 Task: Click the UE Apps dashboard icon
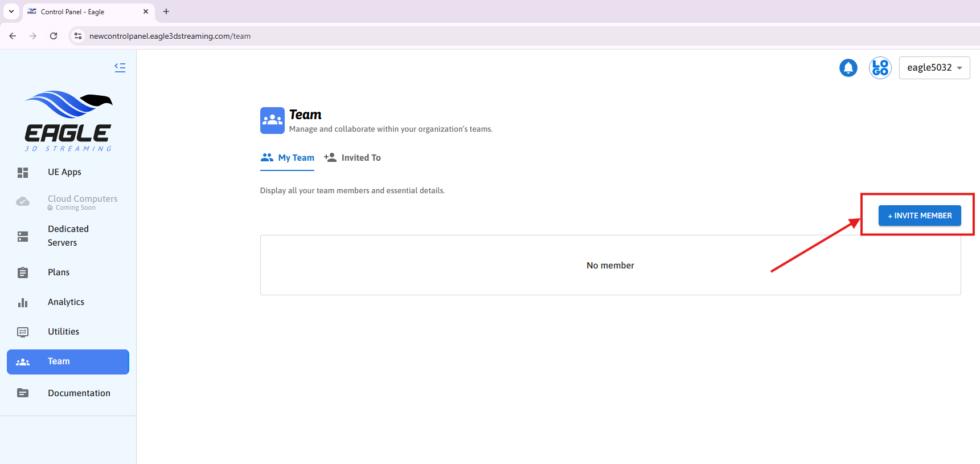pos(23,173)
